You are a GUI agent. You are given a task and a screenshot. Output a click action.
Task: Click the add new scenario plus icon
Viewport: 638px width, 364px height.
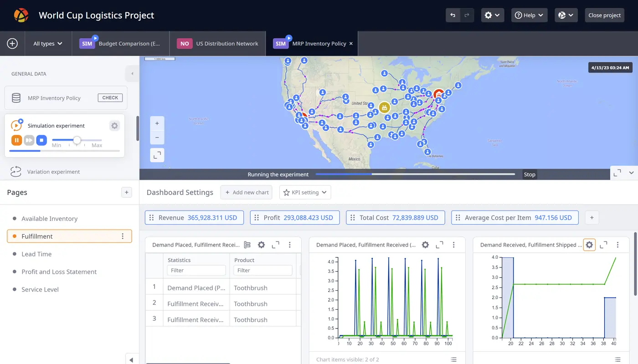tap(12, 44)
